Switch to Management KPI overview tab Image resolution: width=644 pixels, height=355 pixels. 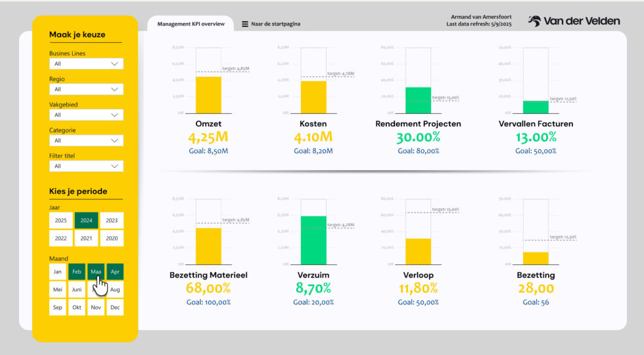(x=191, y=24)
